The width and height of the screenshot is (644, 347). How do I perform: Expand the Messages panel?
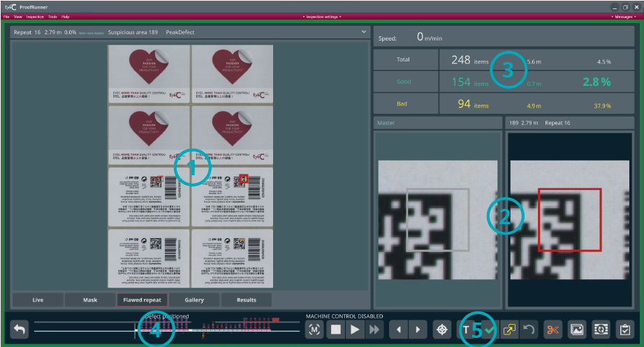624,17
